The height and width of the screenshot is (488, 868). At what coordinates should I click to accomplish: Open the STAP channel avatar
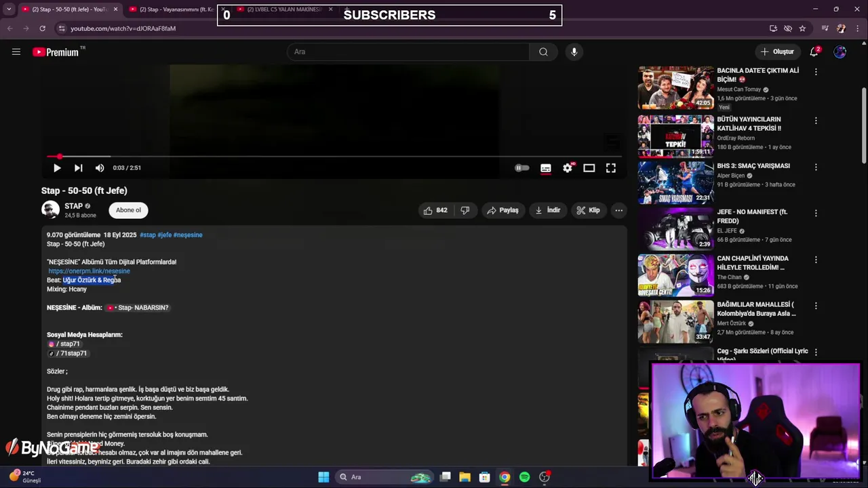(x=50, y=210)
